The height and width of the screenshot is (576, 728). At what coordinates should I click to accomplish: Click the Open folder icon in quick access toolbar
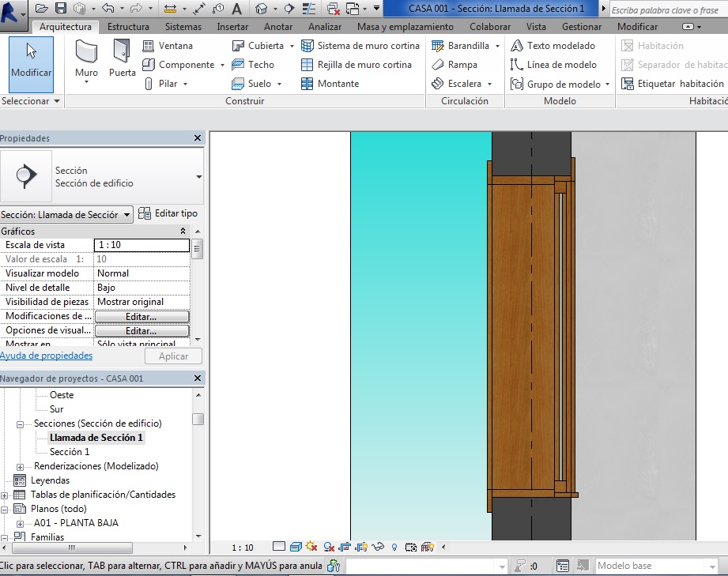pyautogui.click(x=43, y=9)
